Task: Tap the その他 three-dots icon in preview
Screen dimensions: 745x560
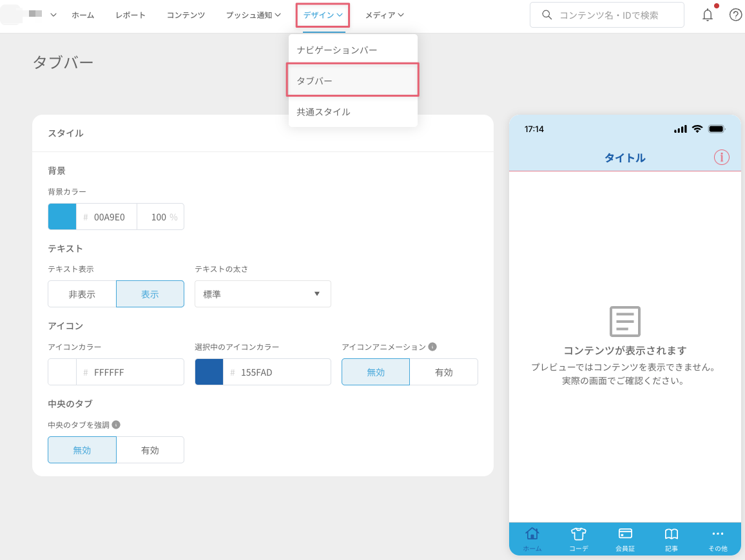Action: tap(718, 534)
